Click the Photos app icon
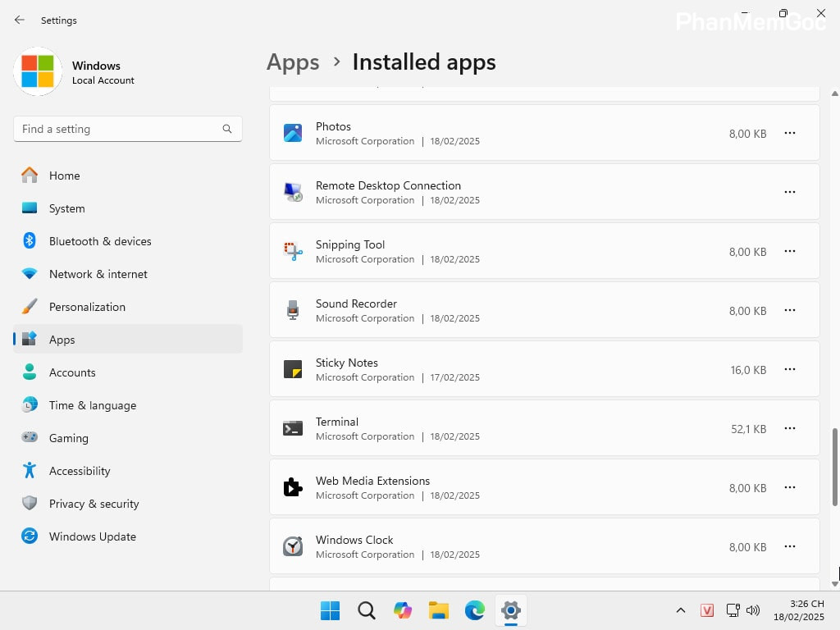 coord(293,133)
